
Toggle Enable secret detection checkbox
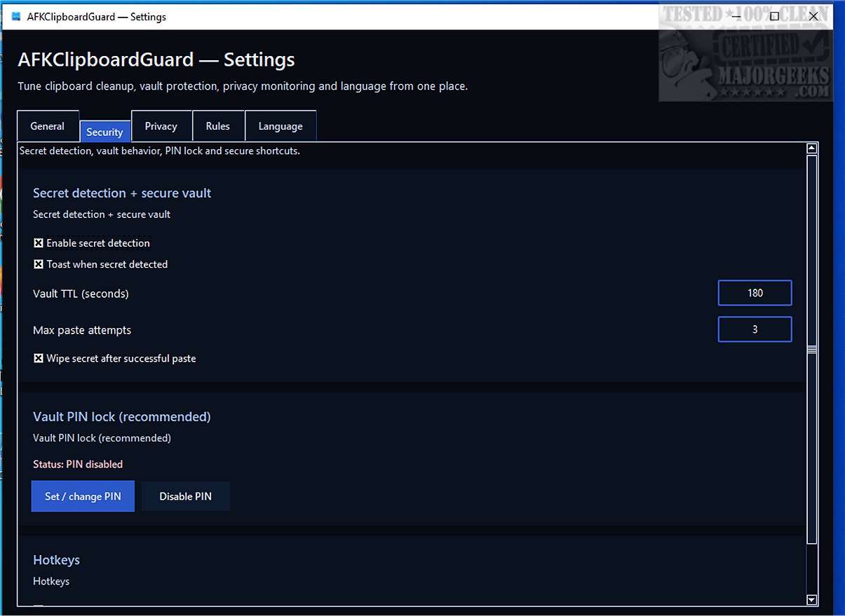tap(39, 243)
